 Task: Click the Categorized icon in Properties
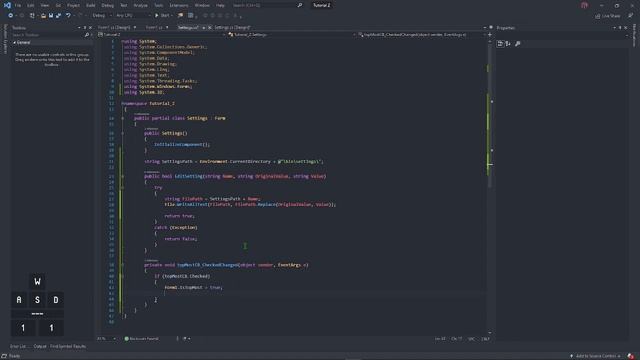500,44
